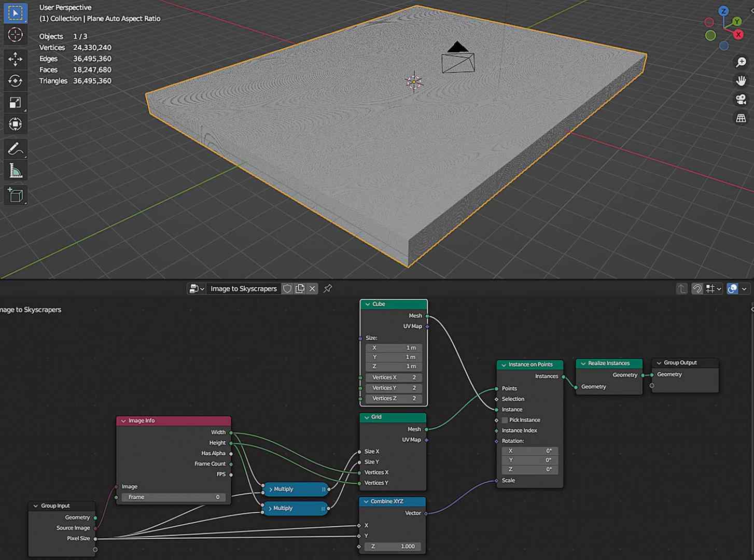The width and height of the screenshot is (754, 560).
Task: Switch to camera view using camera icon
Action: (741, 100)
